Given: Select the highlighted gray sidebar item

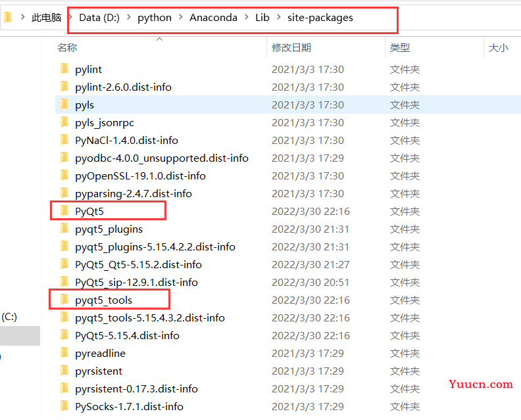Looking at the screenshot, I should (20, 336).
